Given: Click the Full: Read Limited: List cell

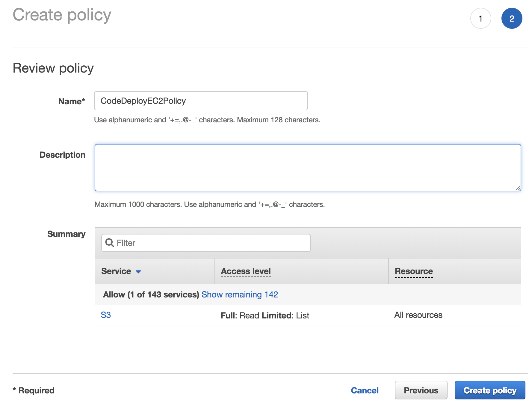Looking at the screenshot, I should click(x=265, y=315).
